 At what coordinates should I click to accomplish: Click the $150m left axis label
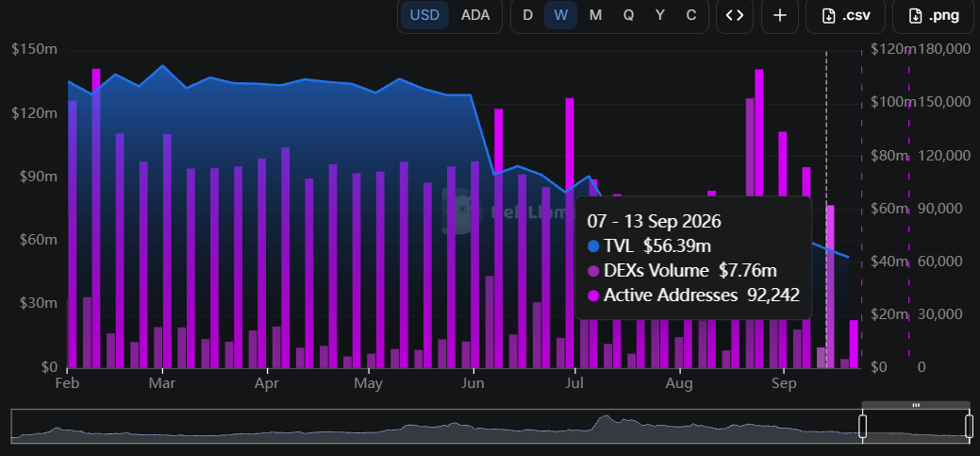pos(34,50)
